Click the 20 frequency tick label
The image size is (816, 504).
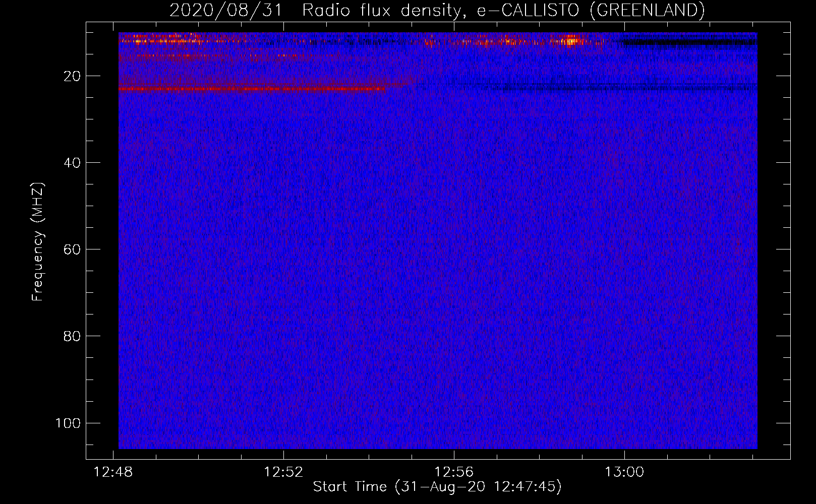[x=72, y=76]
